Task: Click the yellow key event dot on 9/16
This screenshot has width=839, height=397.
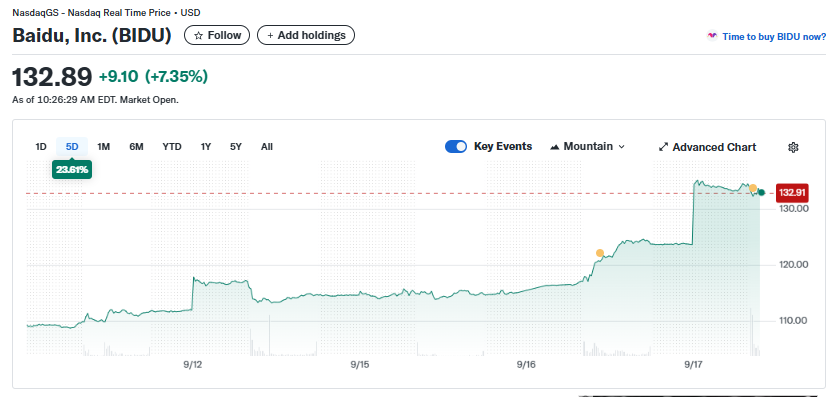Action: 600,253
